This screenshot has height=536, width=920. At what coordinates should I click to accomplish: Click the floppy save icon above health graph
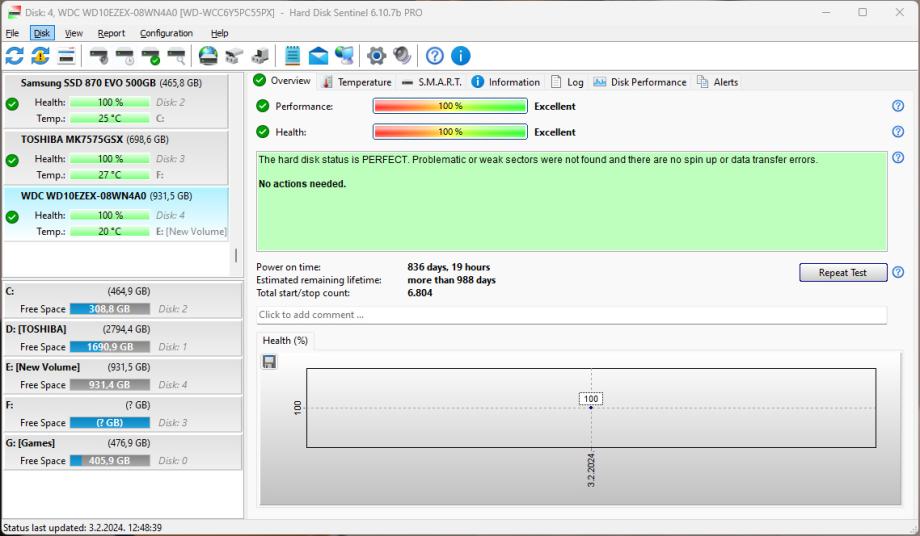[269, 361]
